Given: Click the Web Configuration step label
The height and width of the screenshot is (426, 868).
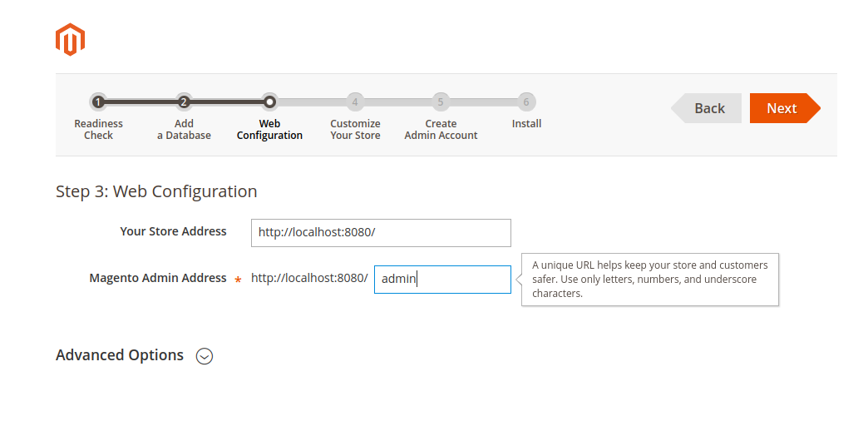Looking at the screenshot, I should pos(269,130).
